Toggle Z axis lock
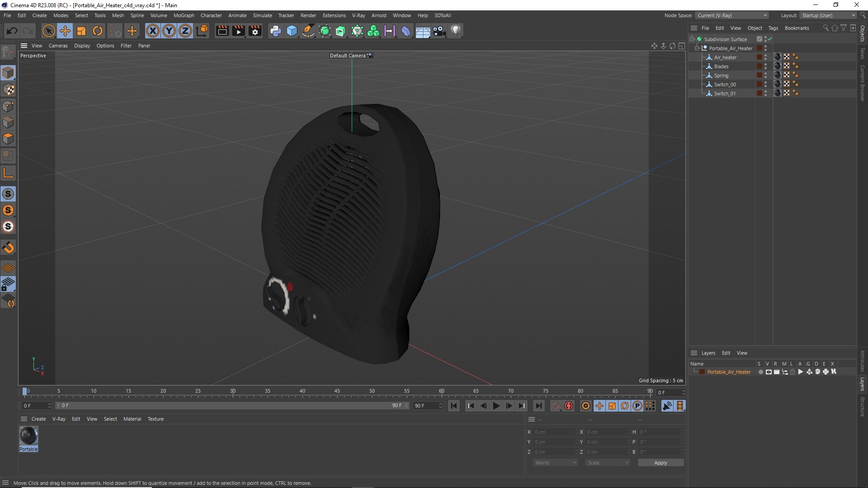 tap(185, 31)
